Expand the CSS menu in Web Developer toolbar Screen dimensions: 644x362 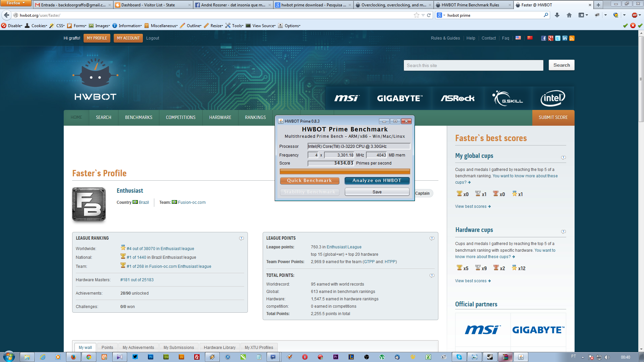click(57, 25)
